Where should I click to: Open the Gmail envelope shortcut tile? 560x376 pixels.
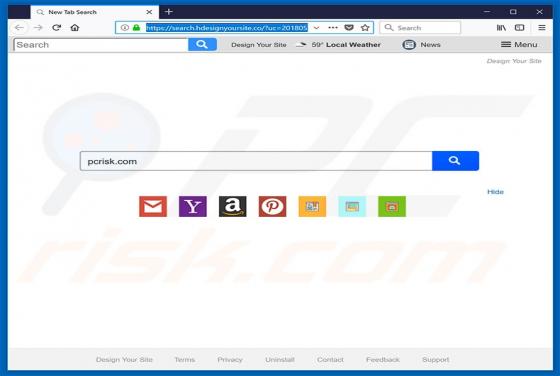point(153,206)
